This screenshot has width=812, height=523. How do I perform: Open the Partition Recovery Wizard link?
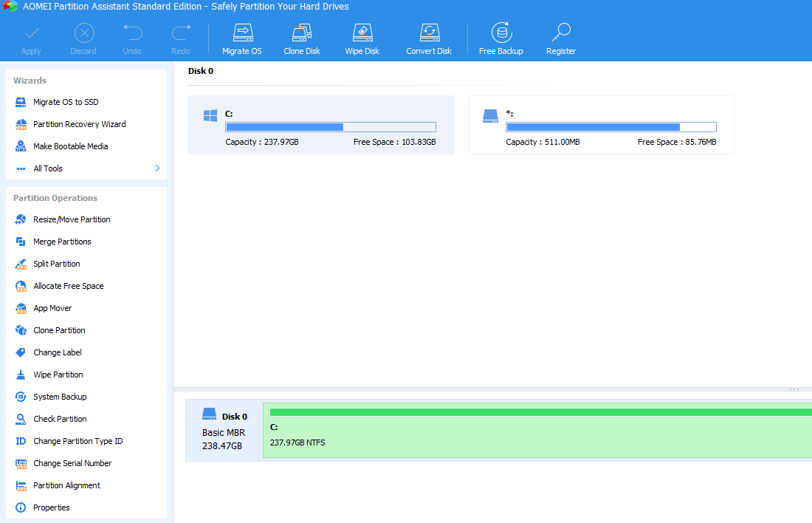79,124
